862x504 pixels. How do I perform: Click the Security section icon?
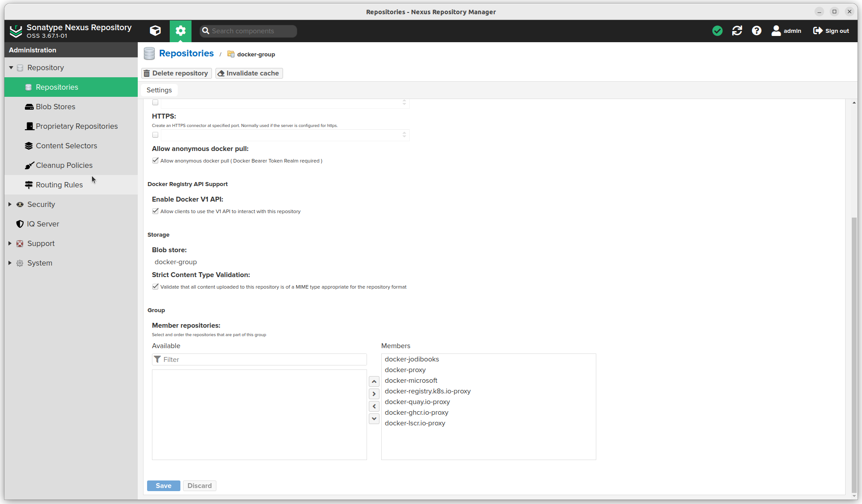(20, 204)
